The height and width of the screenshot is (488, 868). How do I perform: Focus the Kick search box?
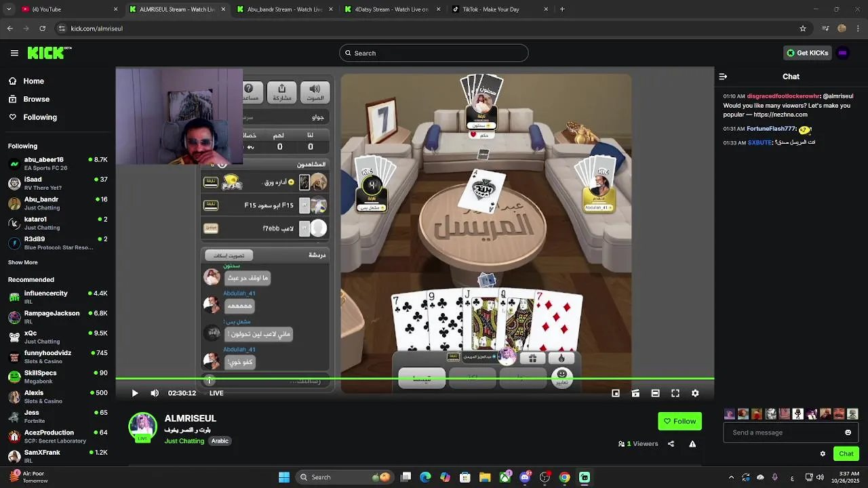coord(434,53)
